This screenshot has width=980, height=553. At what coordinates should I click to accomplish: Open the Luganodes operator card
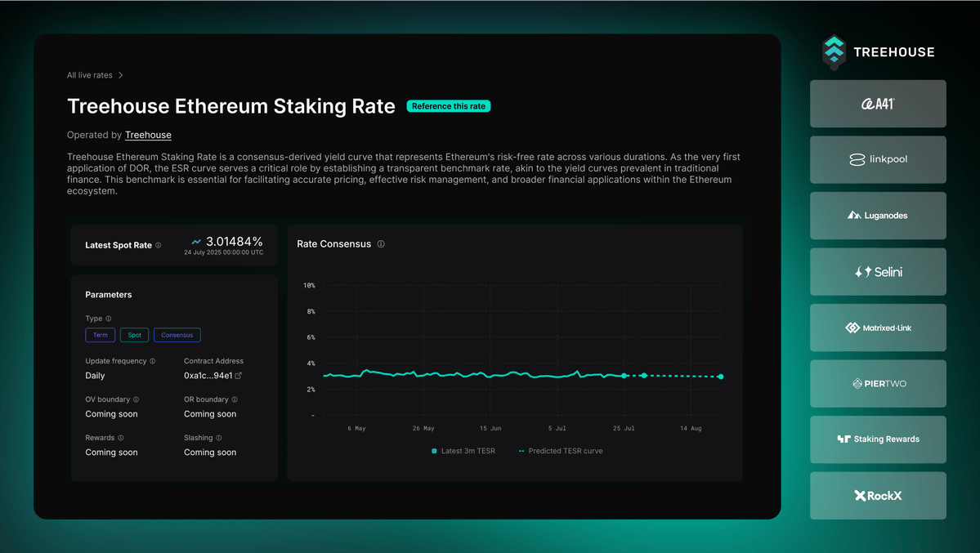[x=878, y=216]
